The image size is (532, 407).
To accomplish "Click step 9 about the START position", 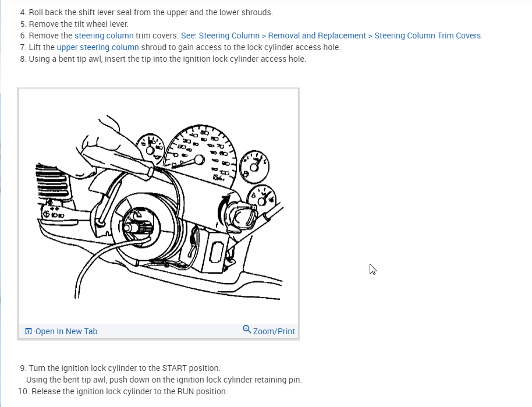I will pos(120,368).
